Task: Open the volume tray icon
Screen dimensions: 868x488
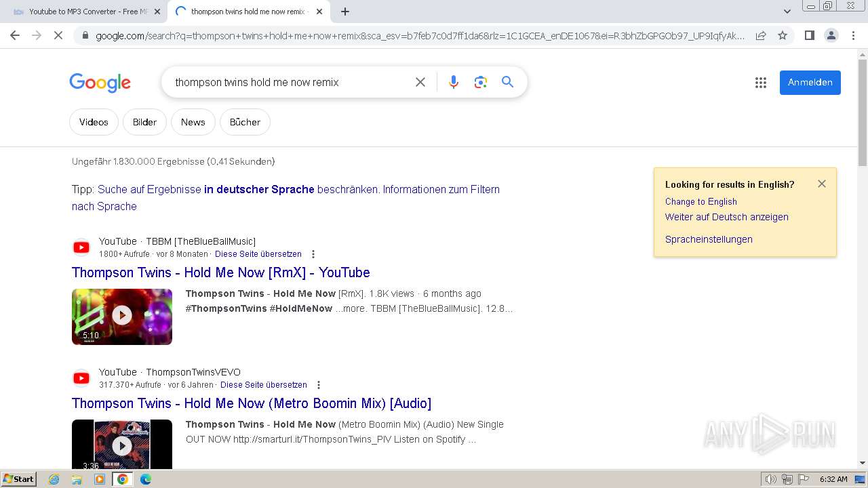Action: click(x=771, y=479)
